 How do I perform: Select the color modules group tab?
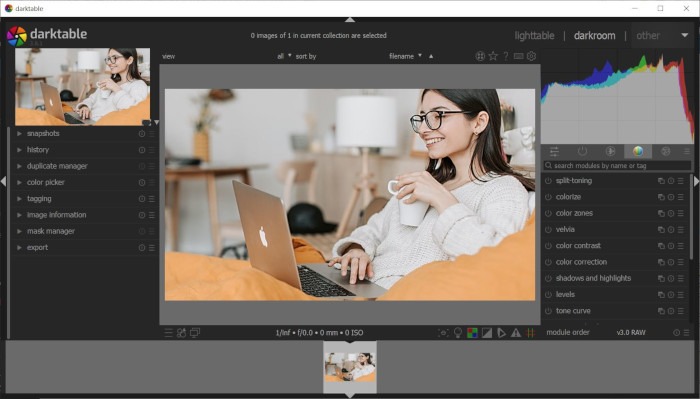[x=638, y=151]
